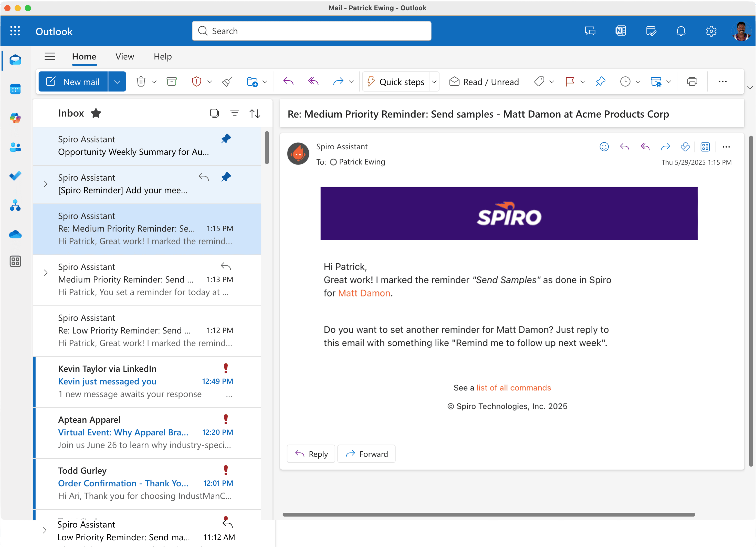This screenshot has height=547, width=756.
Task: Switch to the View tab
Action: click(125, 57)
